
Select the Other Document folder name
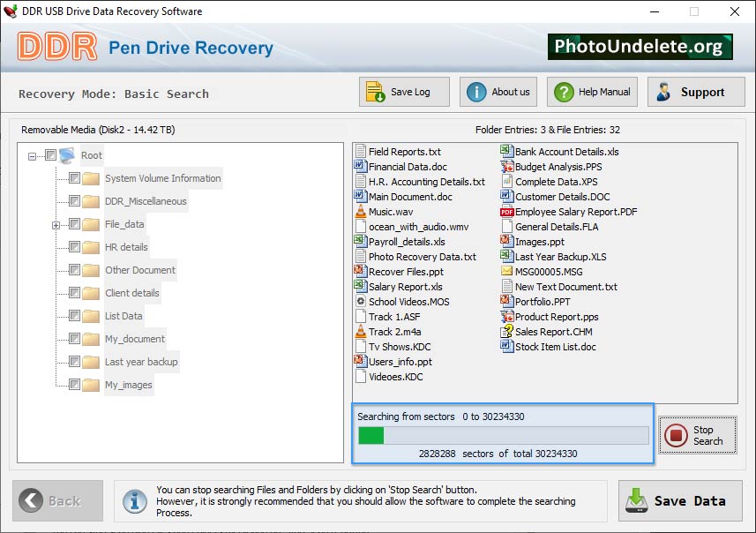[140, 270]
